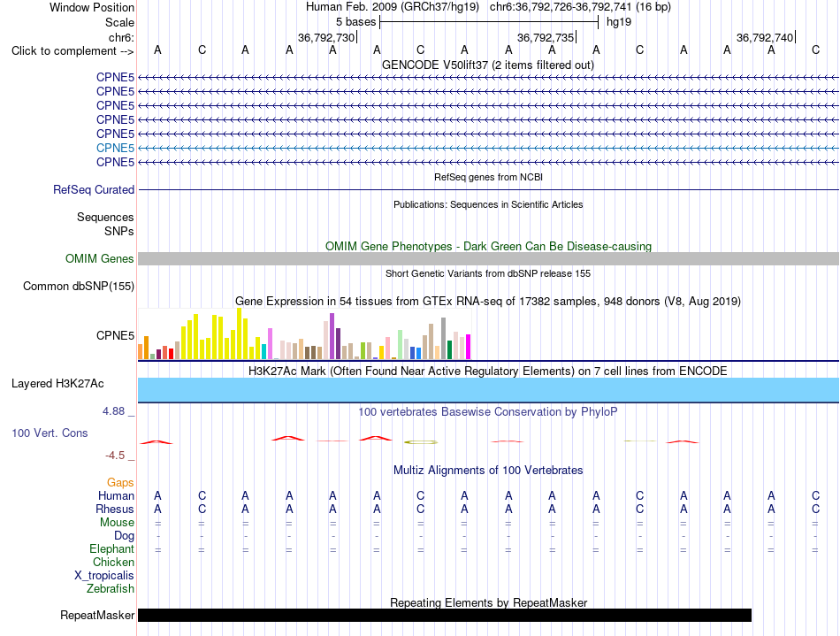Viewport: 840px width, 636px height.
Task: Click the Publications: Sequences in Scientific Articles title
Action: [488, 204]
